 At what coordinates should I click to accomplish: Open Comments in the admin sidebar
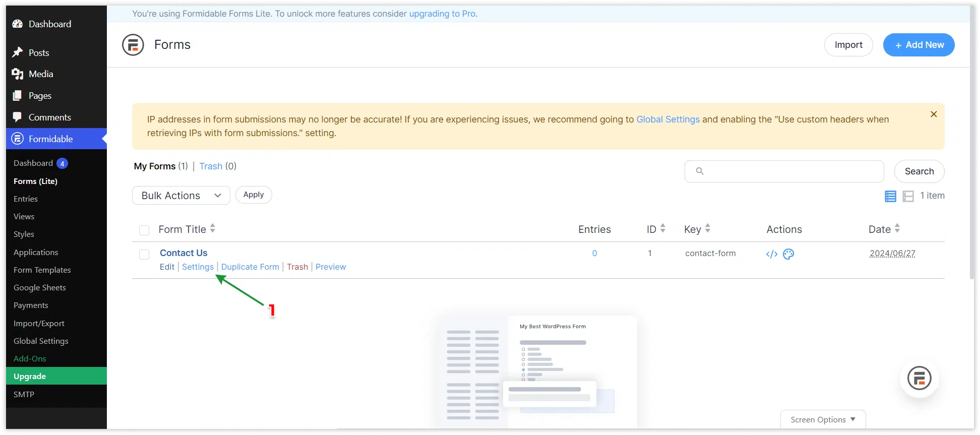point(49,117)
